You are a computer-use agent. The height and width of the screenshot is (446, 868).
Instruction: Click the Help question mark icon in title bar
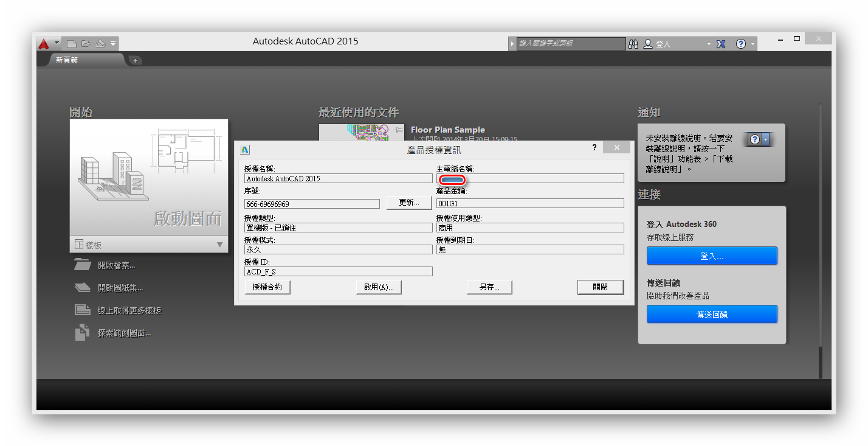tap(740, 44)
